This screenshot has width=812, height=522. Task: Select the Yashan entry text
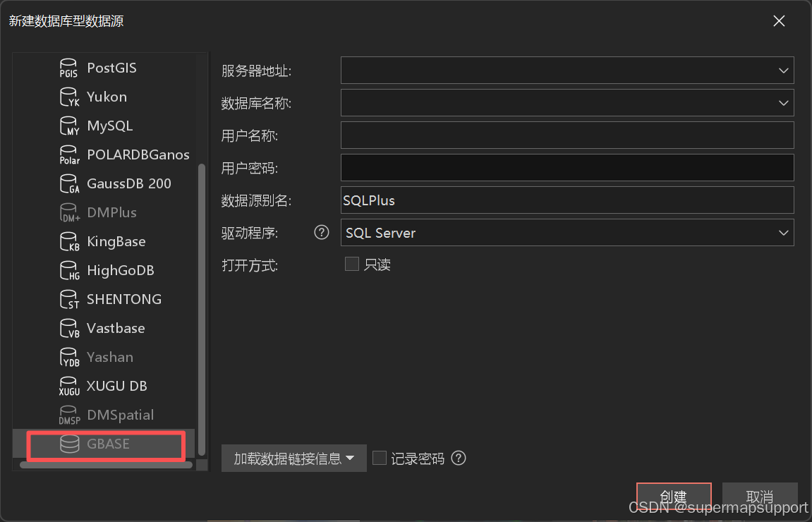(110, 358)
